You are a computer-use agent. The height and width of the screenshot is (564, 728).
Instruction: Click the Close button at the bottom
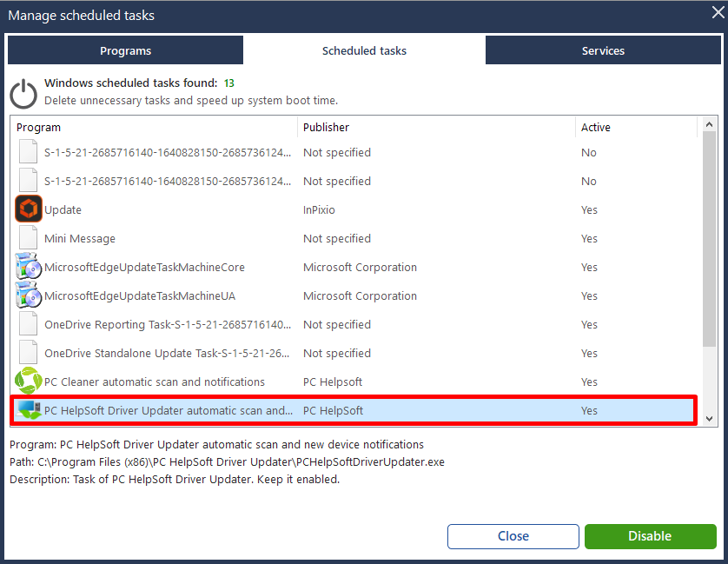(513, 536)
